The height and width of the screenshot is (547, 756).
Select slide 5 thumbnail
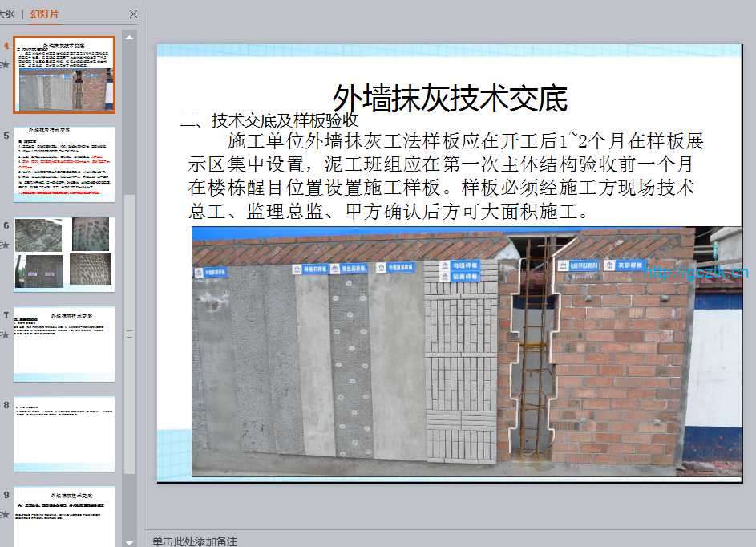pyautogui.click(x=64, y=164)
